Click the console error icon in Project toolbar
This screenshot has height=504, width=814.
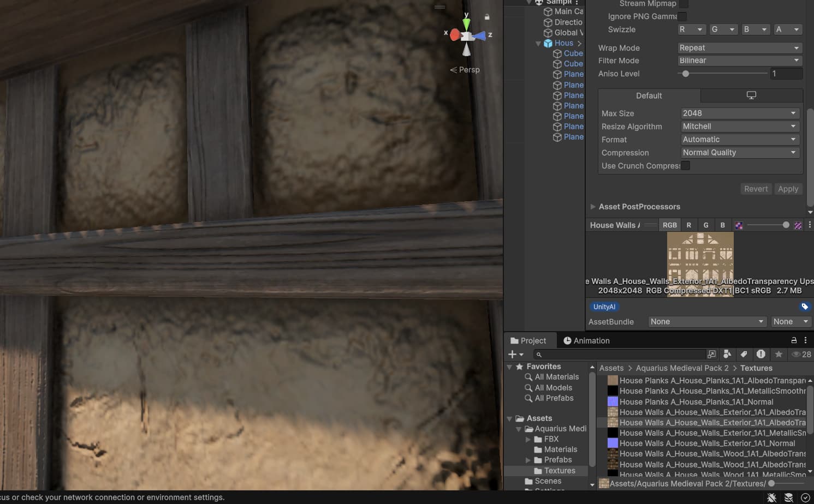(761, 354)
